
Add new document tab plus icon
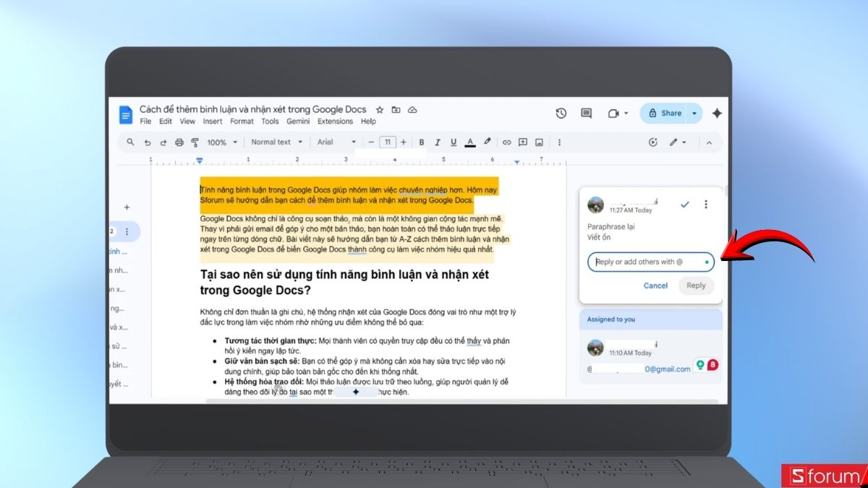point(127,207)
